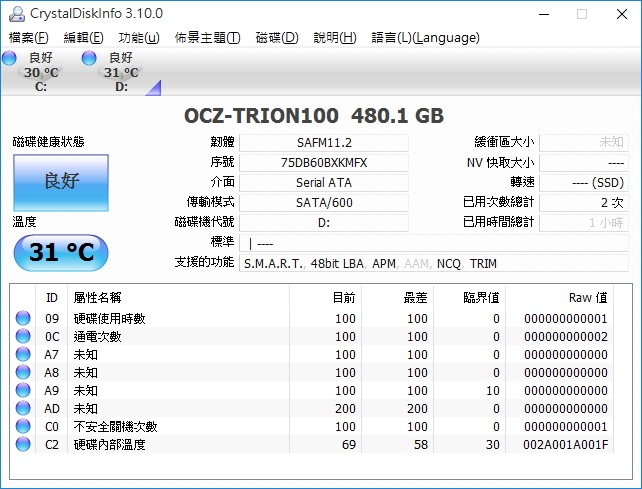Click status icon for attribute A8

(x=23, y=372)
